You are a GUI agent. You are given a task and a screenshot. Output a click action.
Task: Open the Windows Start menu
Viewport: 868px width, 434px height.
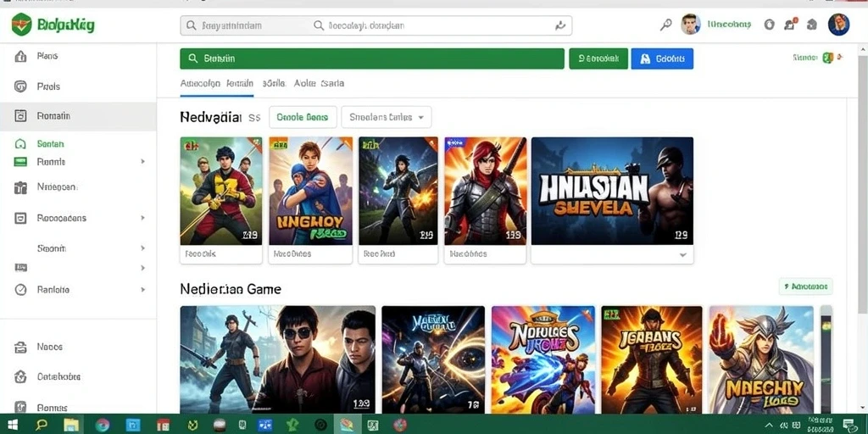pyautogui.click(x=12, y=425)
